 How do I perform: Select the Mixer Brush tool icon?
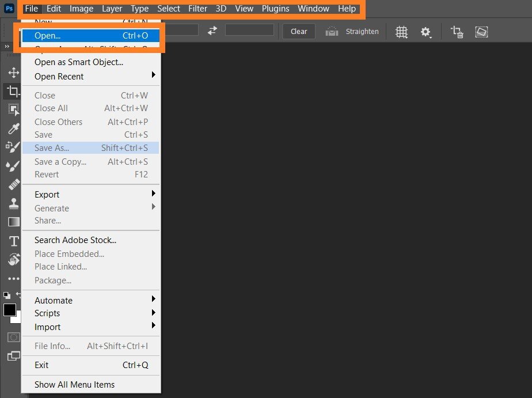[x=13, y=147]
